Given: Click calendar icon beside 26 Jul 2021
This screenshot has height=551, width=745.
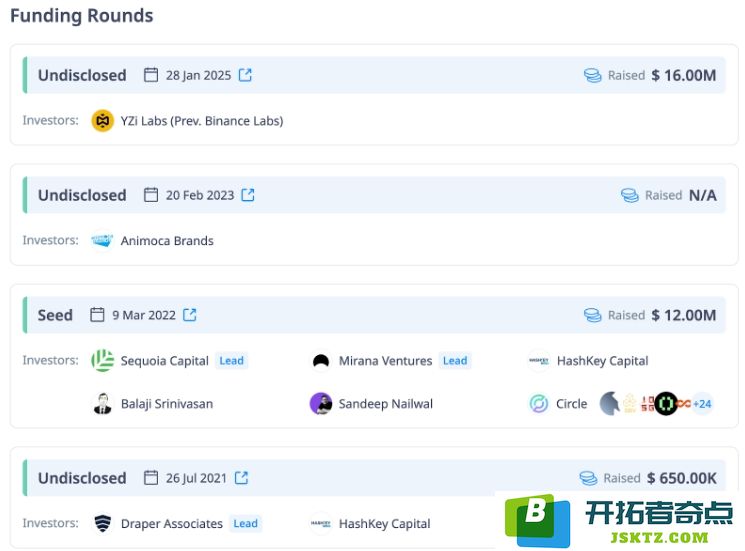Looking at the screenshot, I should click(151, 477).
